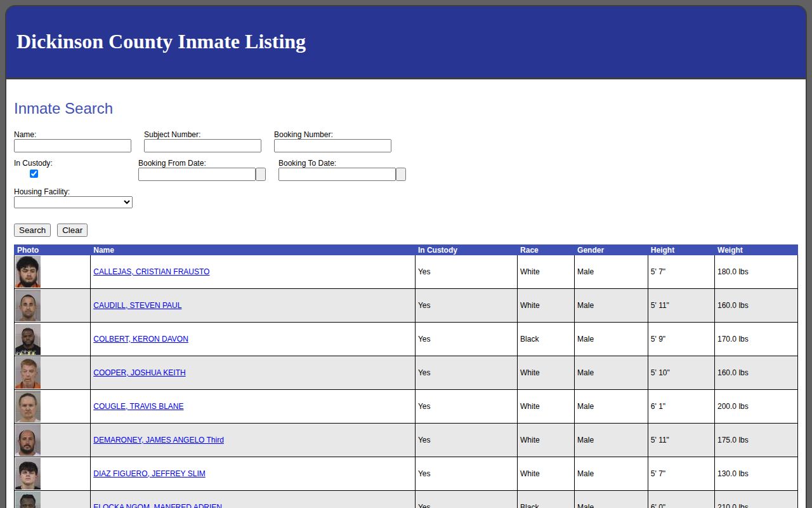The image size is (812, 508).
Task: Open the Booking From Date picker button
Action: tap(261, 174)
